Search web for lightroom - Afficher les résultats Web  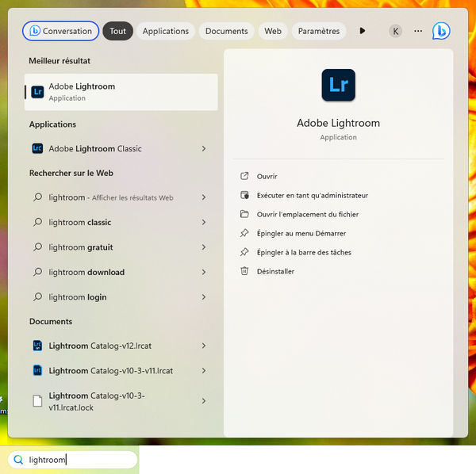point(121,197)
